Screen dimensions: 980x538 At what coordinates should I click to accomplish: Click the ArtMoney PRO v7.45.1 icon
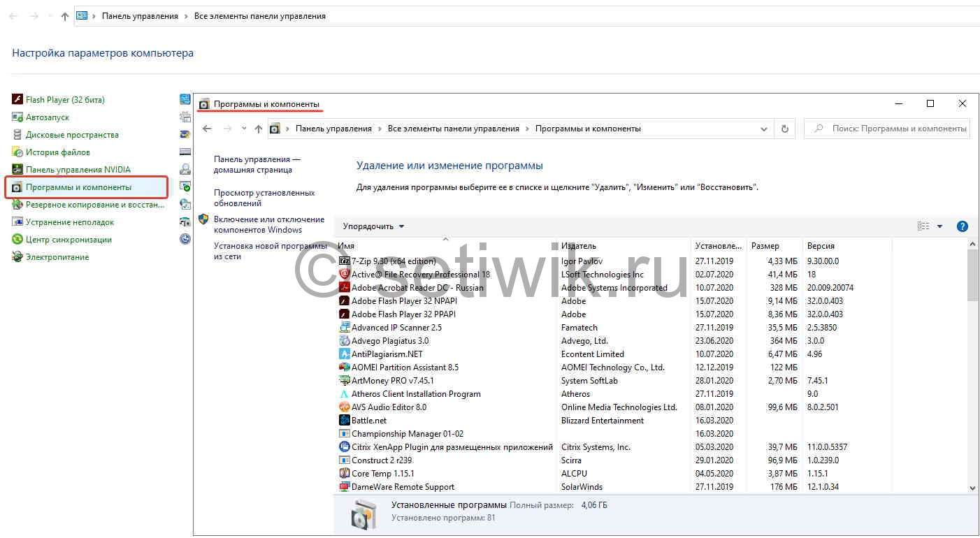click(345, 381)
